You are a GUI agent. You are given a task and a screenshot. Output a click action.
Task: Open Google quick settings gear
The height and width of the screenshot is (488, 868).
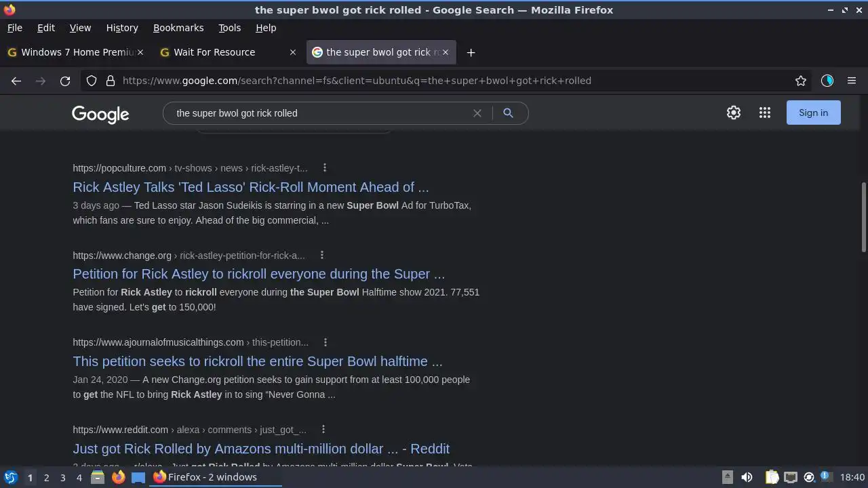(734, 113)
